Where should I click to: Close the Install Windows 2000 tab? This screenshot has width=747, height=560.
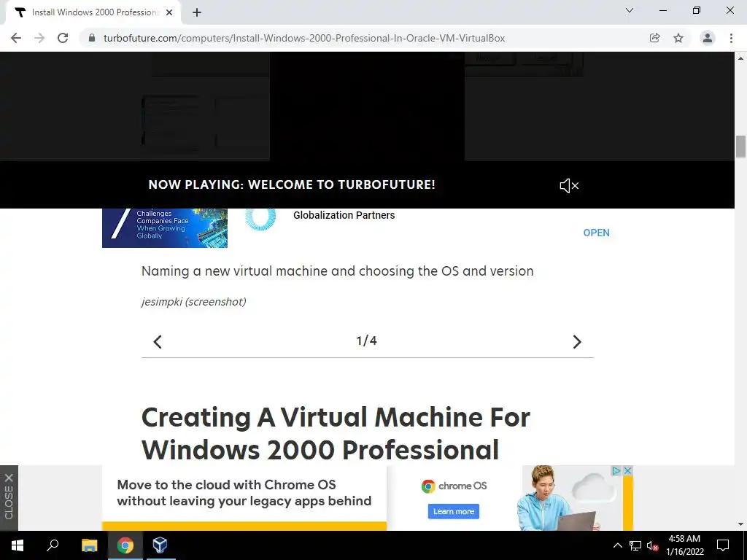point(169,13)
